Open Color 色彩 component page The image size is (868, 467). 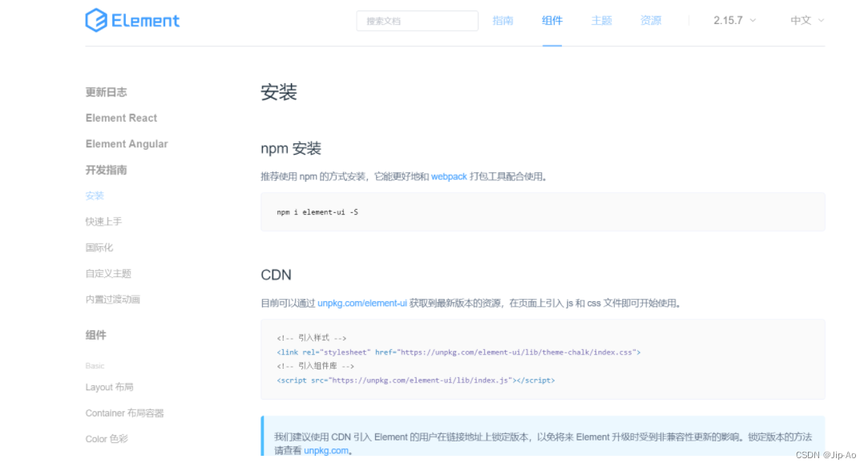click(x=107, y=439)
